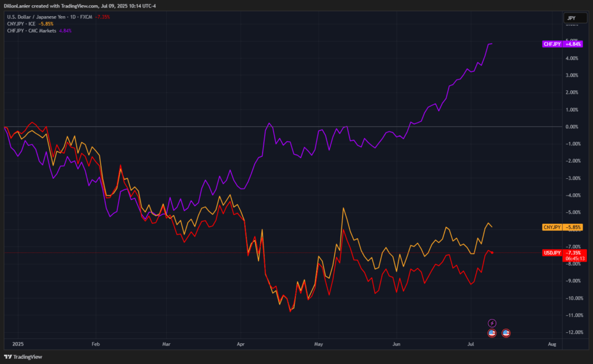Image resolution: width=593 pixels, height=364 pixels.
Task: Click the Aug label on the time axis
Action: click(551, 344)
